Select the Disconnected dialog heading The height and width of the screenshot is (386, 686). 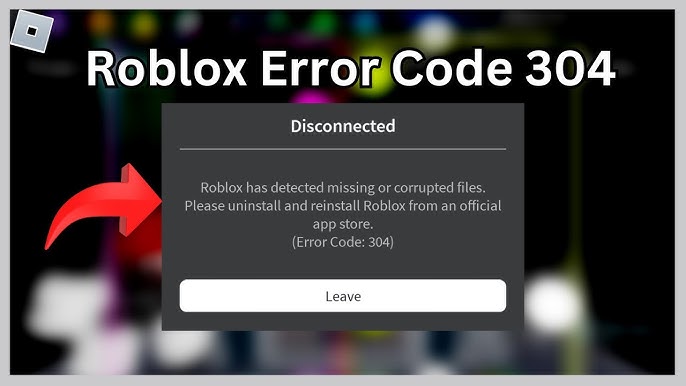343,126
